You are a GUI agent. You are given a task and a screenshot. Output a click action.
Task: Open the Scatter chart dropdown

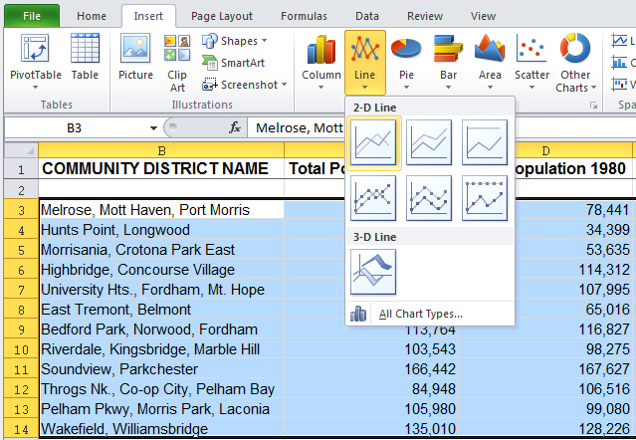(532, 62)
